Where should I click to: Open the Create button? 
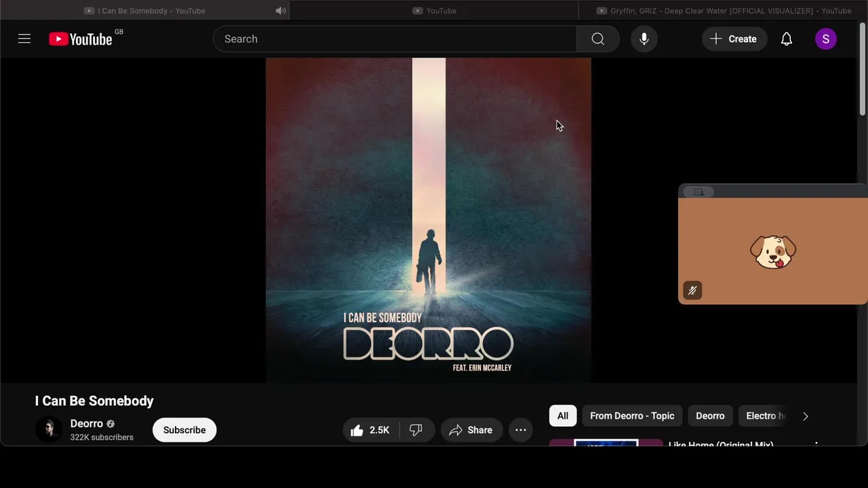tap(734, 39)
